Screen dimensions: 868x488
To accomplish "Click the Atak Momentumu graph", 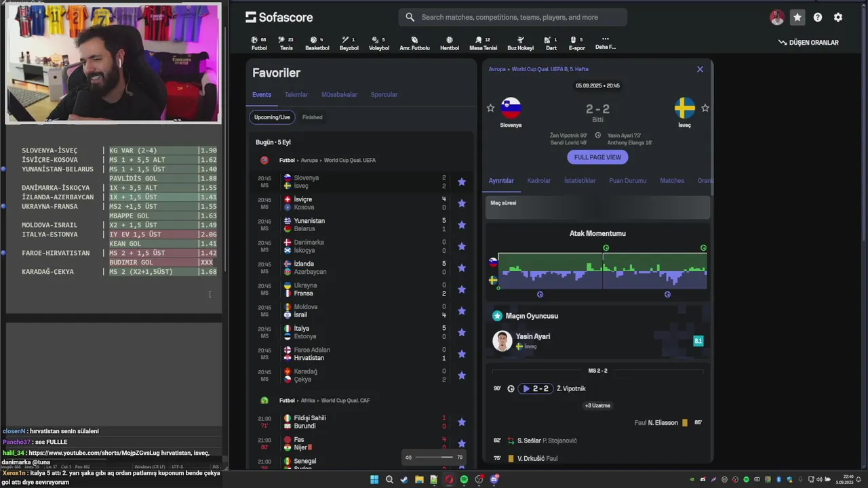I will (602, 271).
